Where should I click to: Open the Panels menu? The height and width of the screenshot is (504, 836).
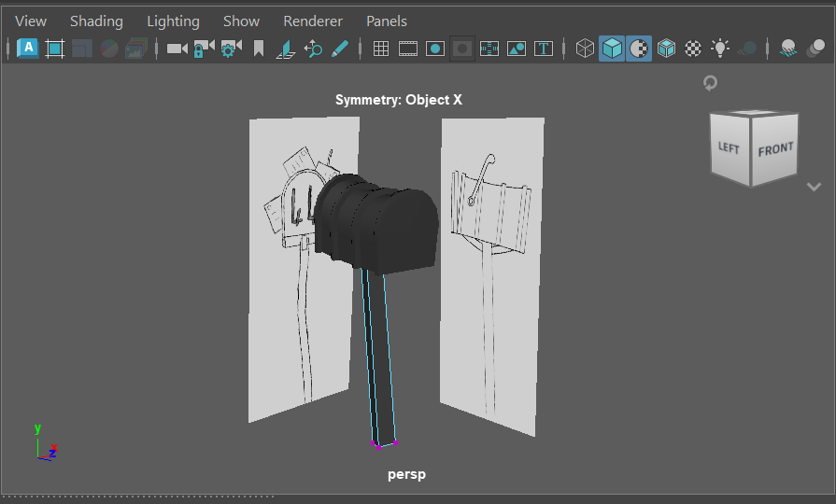[x=386, y=21]
